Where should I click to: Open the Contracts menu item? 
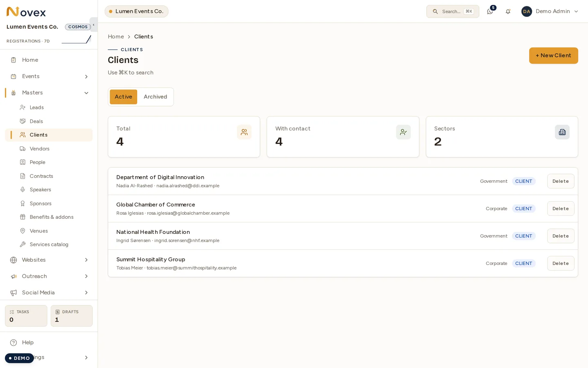pos(49,176)
